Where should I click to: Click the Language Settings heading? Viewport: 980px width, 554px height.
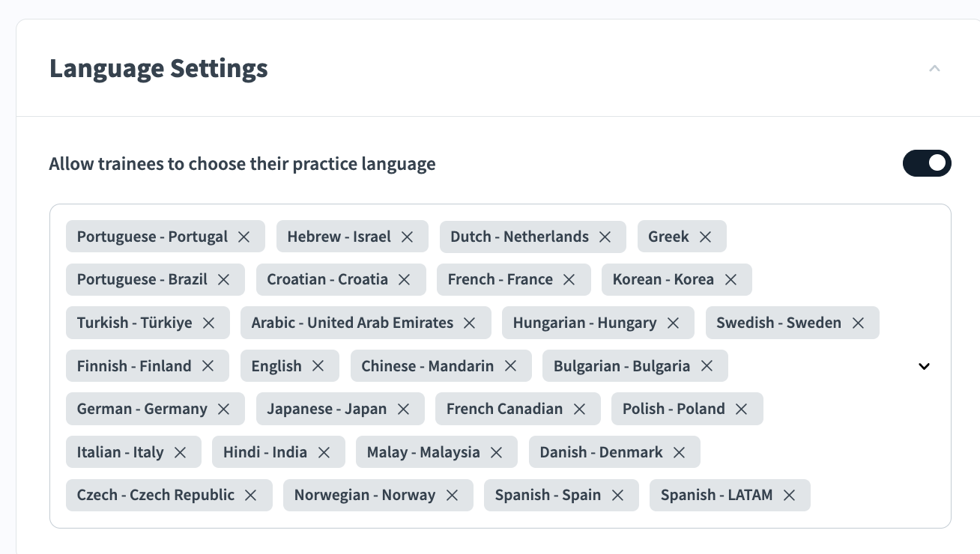159,69
